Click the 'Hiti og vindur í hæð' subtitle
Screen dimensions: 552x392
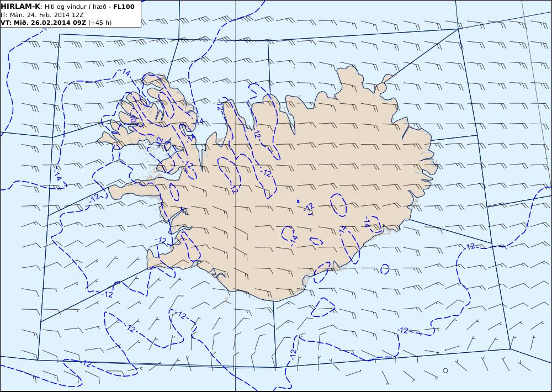(x=76, y=7)
